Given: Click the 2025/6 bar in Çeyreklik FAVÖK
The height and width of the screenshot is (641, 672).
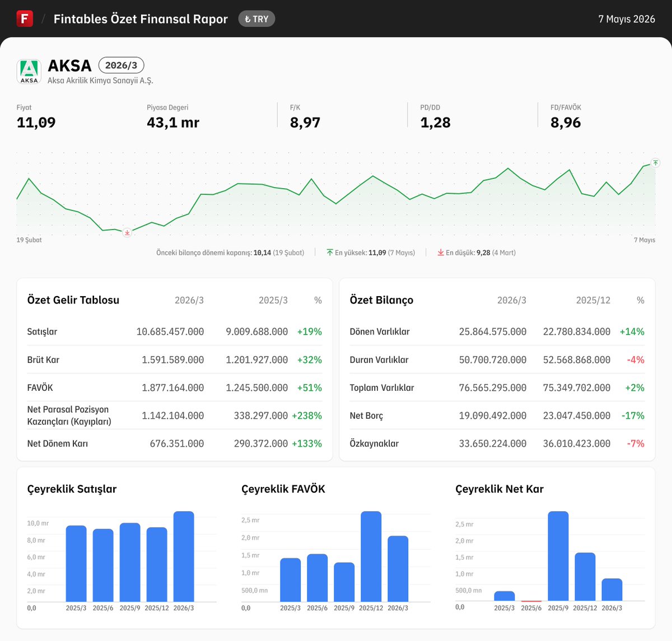Looking at the screenshot, I should (318, 578).
